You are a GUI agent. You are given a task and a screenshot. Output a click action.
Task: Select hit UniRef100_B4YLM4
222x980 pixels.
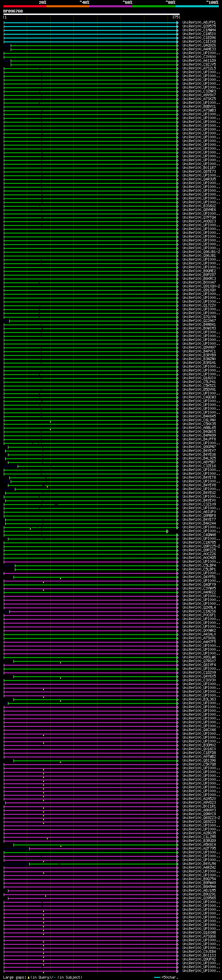pos(199,864)
